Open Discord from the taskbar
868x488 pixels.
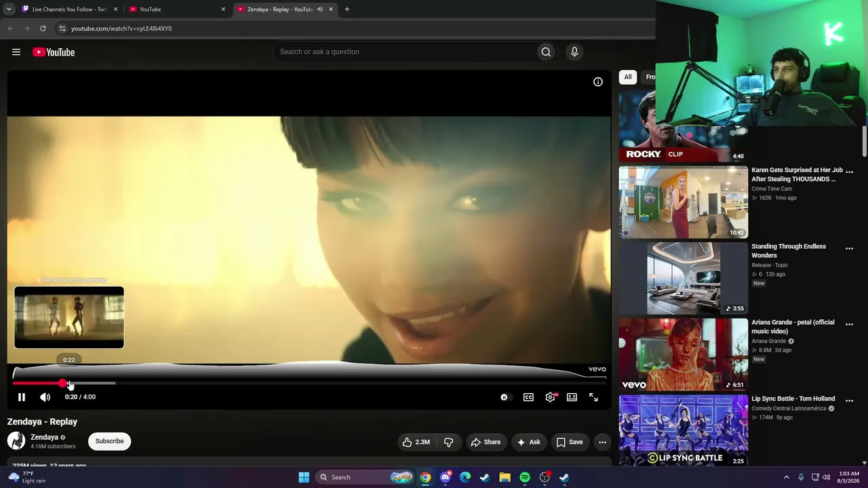445,477
